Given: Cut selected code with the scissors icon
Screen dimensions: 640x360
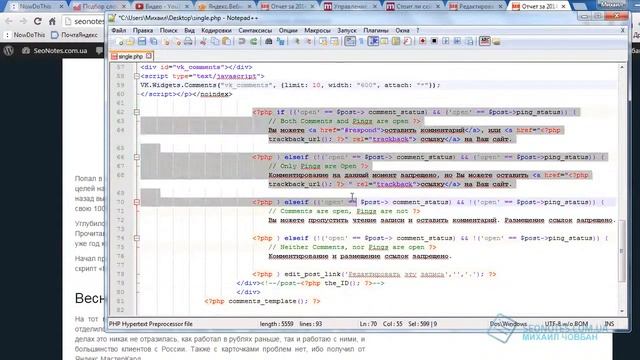Looking at the screenshot, I should pyautogui.click(x=203, y=42).
